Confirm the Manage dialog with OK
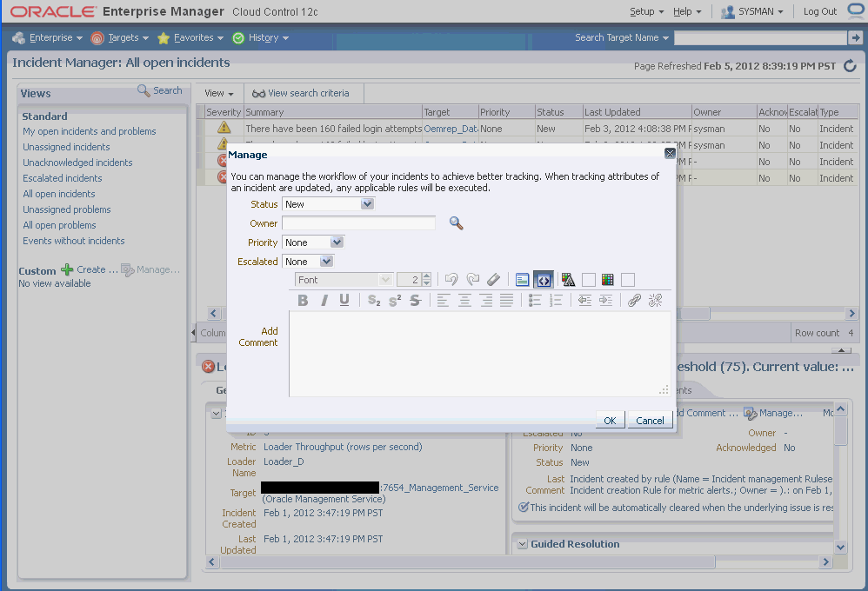The height and width of the screenshot is (591, 868). [x=610, y=420]
